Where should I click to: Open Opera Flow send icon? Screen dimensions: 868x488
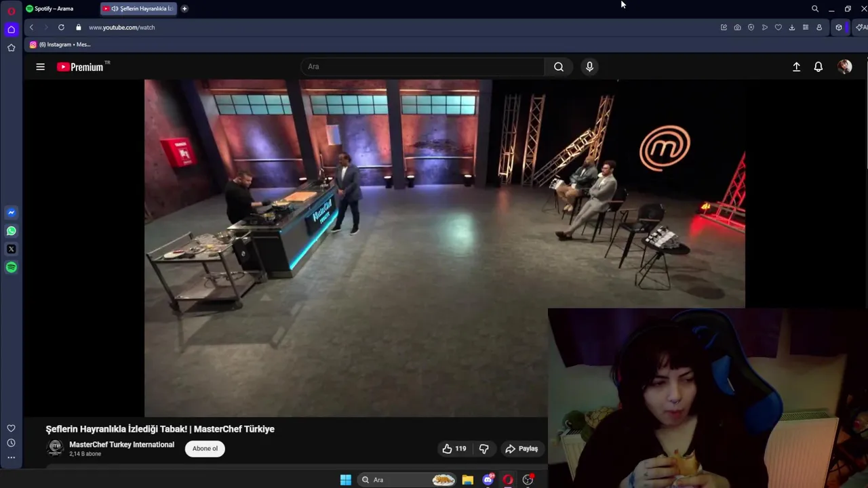point(764,27)
